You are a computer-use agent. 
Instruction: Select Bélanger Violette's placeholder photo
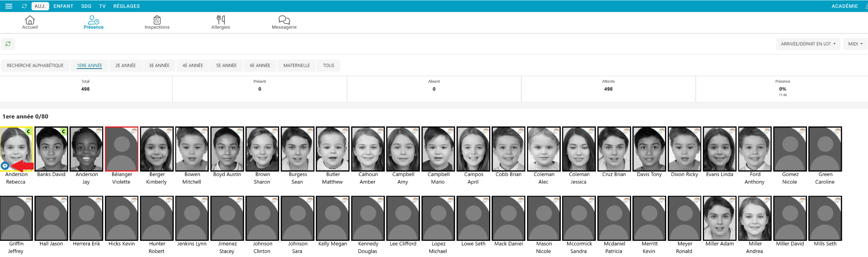coord(122,149)
